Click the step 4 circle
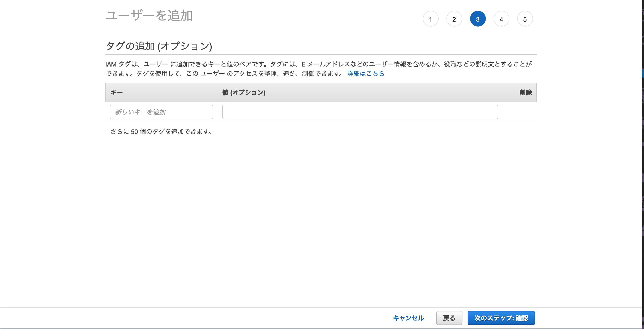 [501, 19]
